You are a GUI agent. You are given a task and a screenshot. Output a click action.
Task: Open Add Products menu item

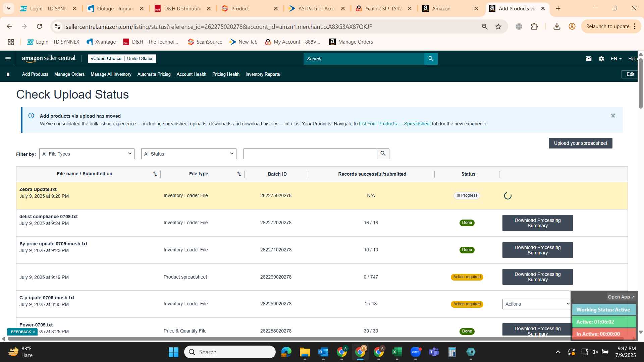pos(35,74)
